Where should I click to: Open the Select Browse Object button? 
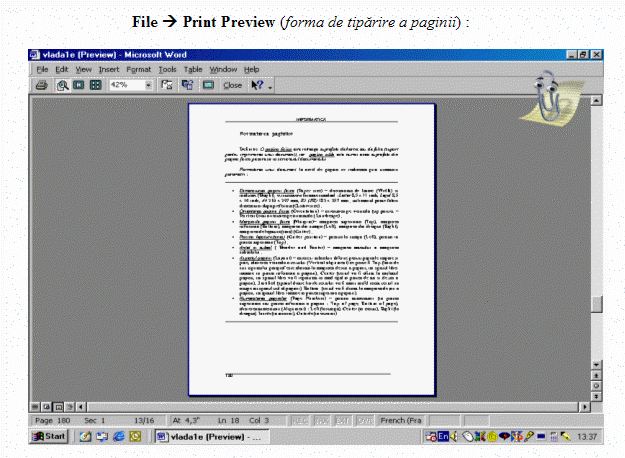596,386
